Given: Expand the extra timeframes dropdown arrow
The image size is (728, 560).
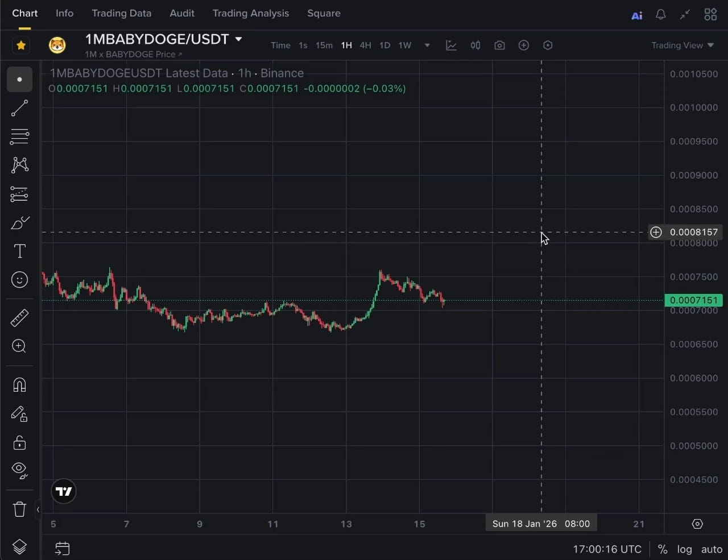Looking at the screenshot, I should (427, 45).
